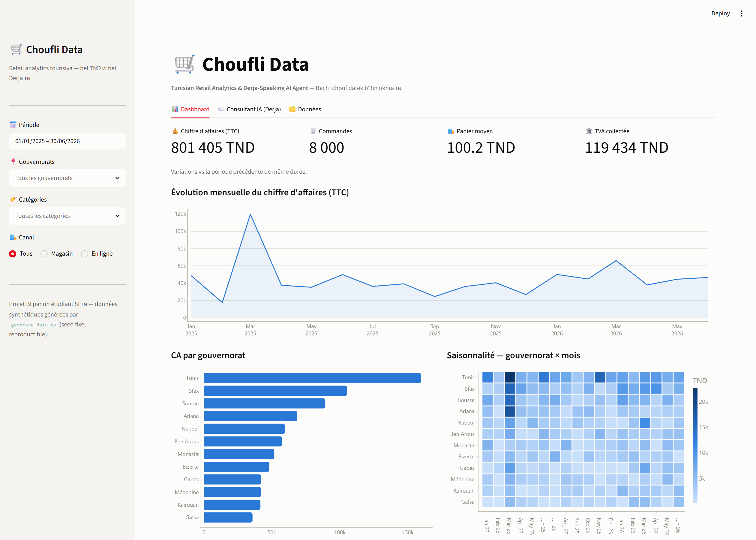Click the Nabeul Mar 26 heatmap cell
The image size is (756, 540).
pos(645,423)
